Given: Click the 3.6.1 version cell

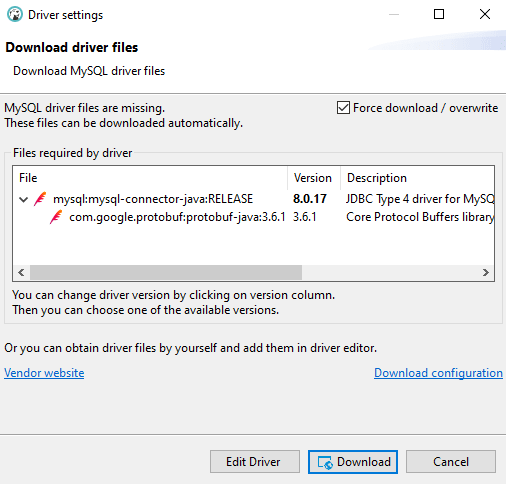Looking at the screenshot, I should point(304,217).
